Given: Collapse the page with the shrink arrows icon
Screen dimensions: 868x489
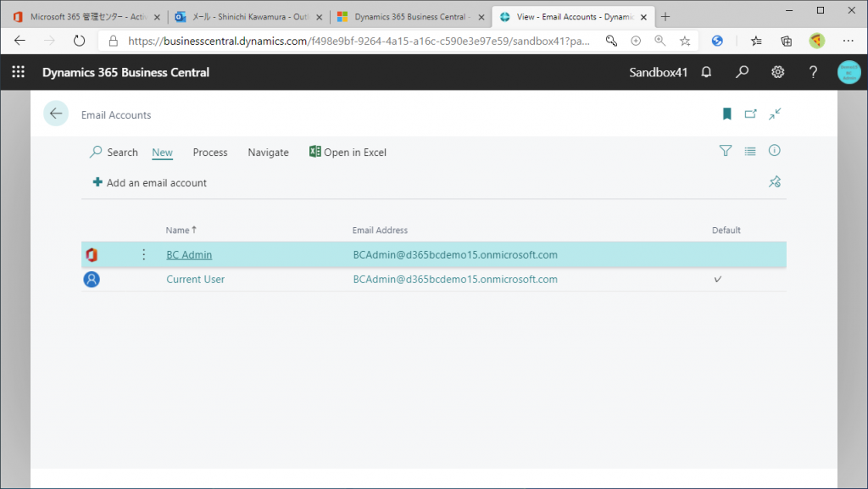Looking at the screenshot, I should (775, 114).
